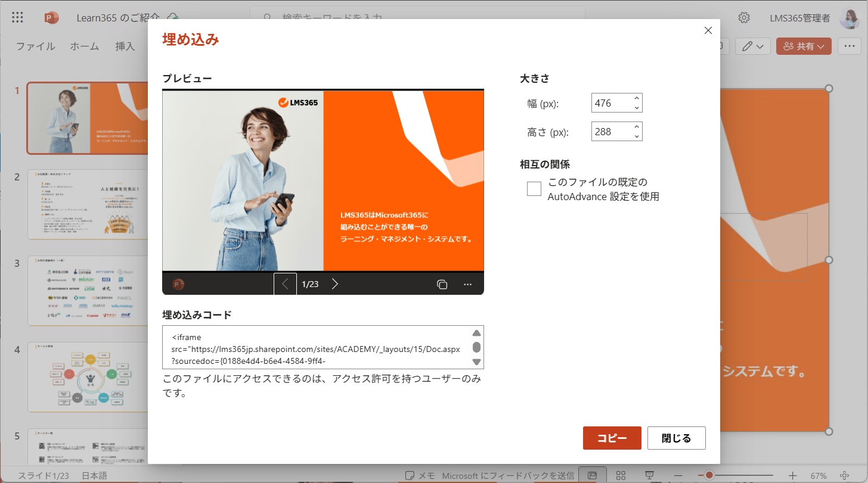Decrease the 幅 (px) value
Image resolution: width=868 pixels, height=483 pixels.
pos(637,107)
